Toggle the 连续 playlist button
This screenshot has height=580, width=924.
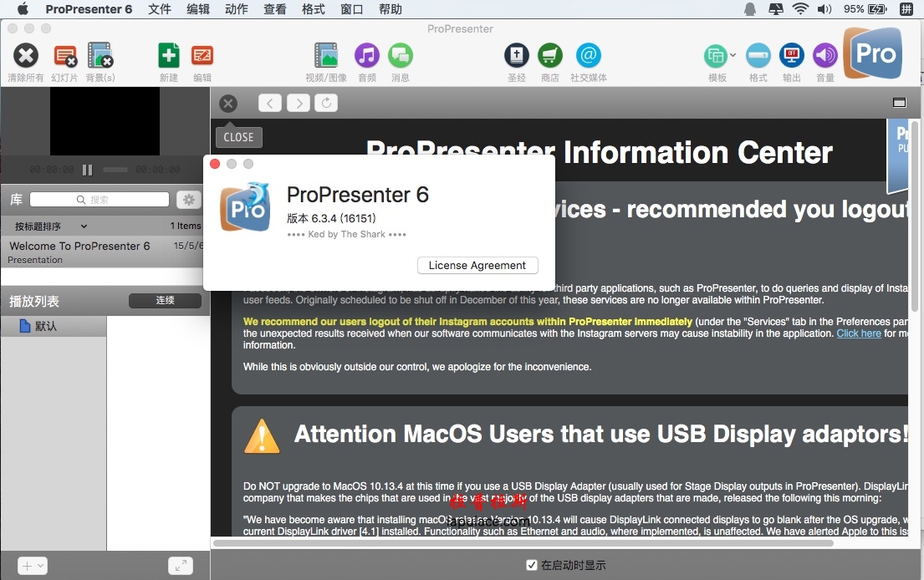(x=165, y=300)
